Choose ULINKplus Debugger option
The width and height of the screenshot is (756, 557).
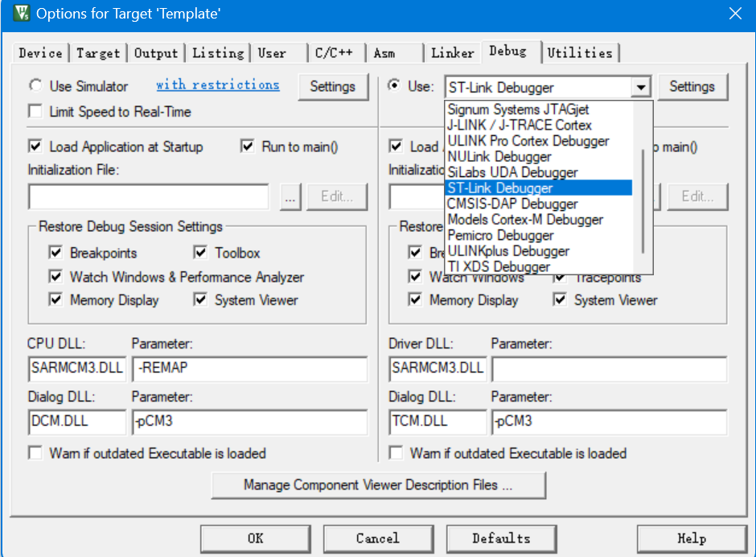click(x=539, y=251)
